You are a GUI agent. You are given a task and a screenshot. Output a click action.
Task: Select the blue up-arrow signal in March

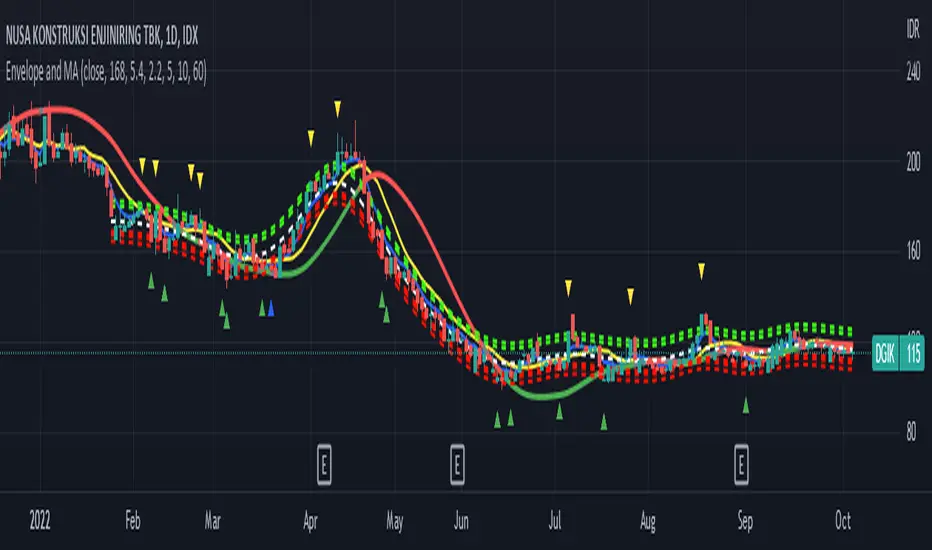[x=271, y=308]
